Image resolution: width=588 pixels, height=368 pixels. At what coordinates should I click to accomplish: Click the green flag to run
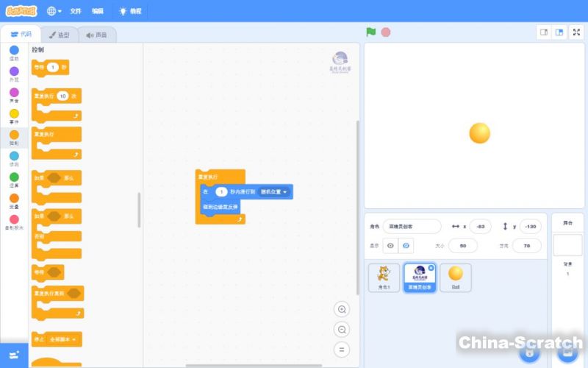tap(371, 32)
